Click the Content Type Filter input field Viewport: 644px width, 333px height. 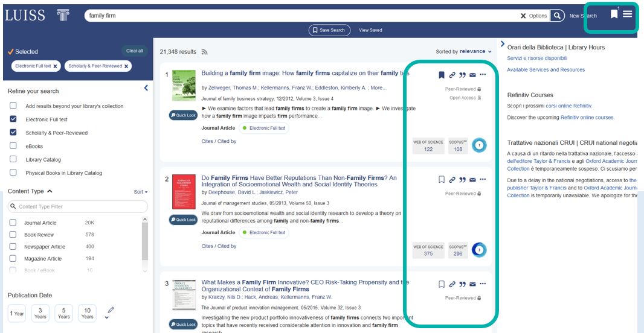click(x=77, y=207)
